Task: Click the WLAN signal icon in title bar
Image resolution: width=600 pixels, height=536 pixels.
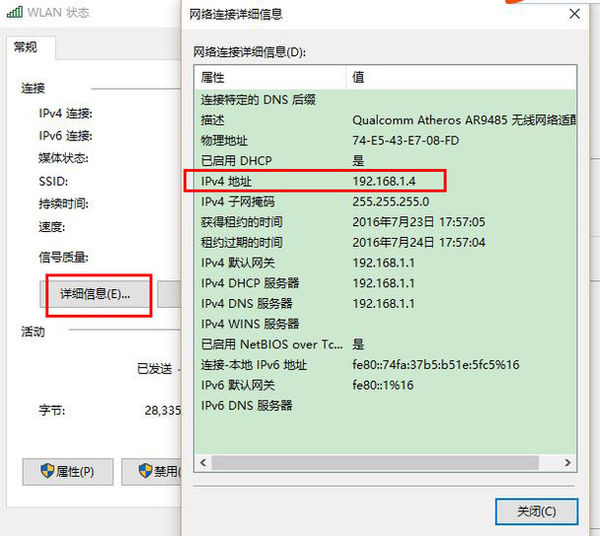Action: (14, 13)
